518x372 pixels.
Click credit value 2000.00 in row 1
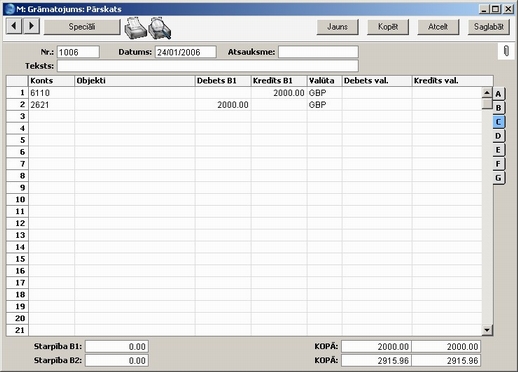point(279,93)
